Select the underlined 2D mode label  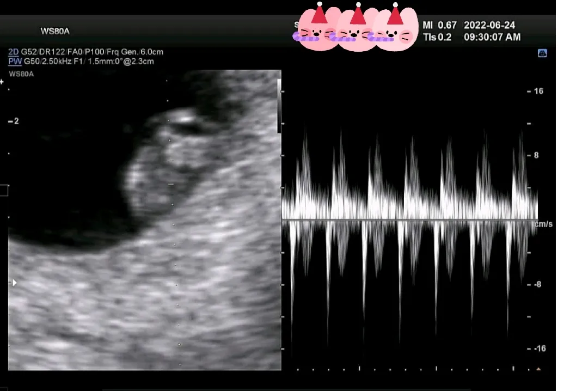pos(14,52)
